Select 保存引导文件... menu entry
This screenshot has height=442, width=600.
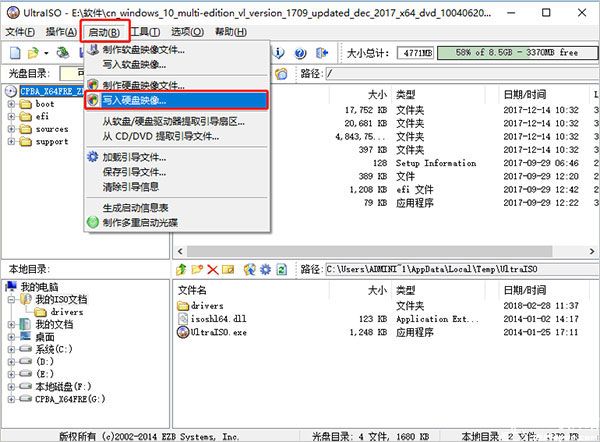coord(177,172)
